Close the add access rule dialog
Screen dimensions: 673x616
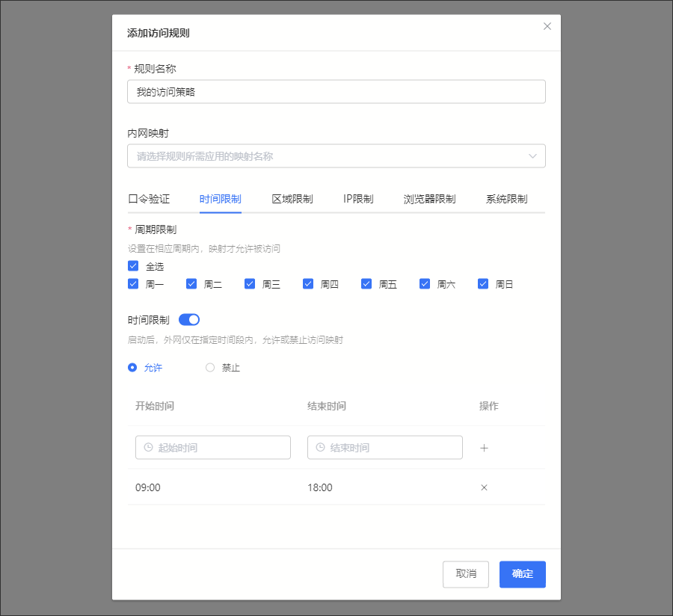(x=547, y=26)
